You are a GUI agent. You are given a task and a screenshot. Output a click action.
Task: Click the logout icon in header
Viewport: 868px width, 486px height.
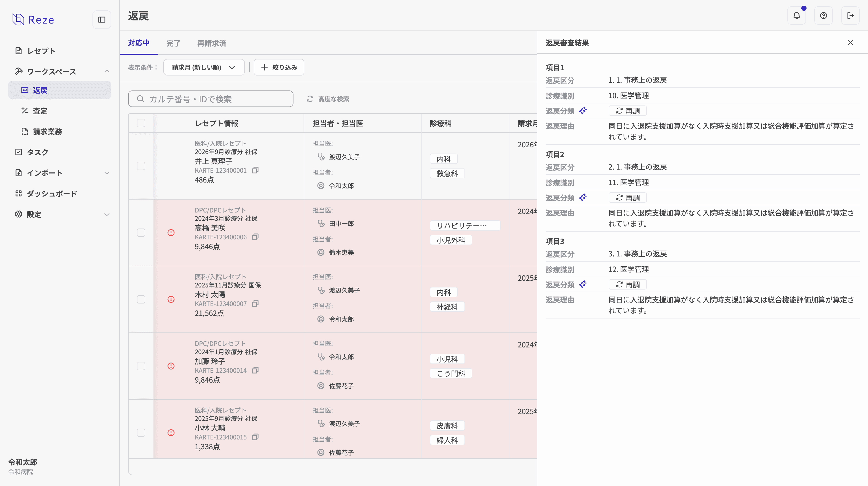850,16
